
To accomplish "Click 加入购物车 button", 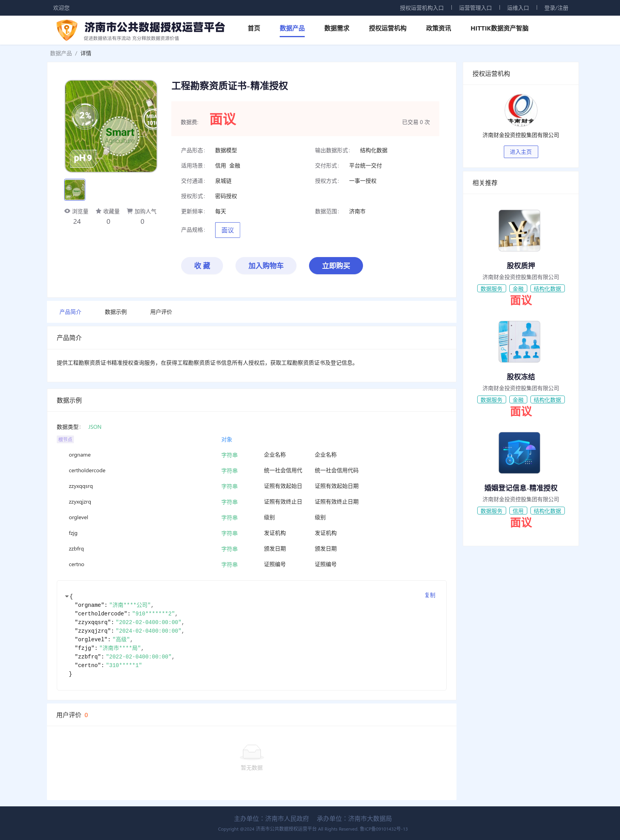I will pyautogui.click(x=266, y=266).
